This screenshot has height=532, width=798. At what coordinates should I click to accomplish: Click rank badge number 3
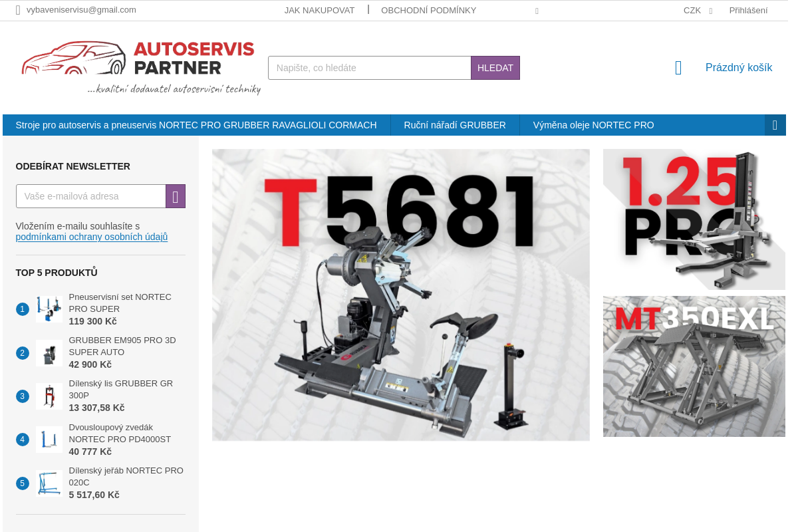[x=23, y=396]
